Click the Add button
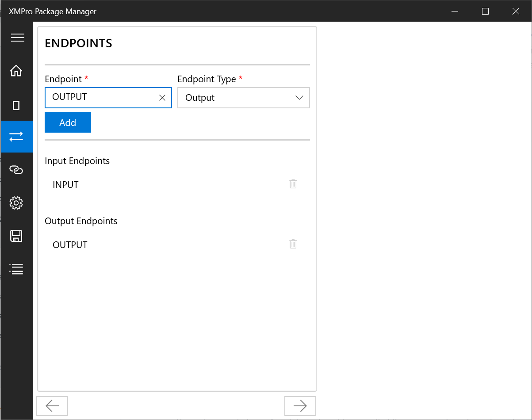Viewport: 532px width, 420px height. tap(68, 122)
